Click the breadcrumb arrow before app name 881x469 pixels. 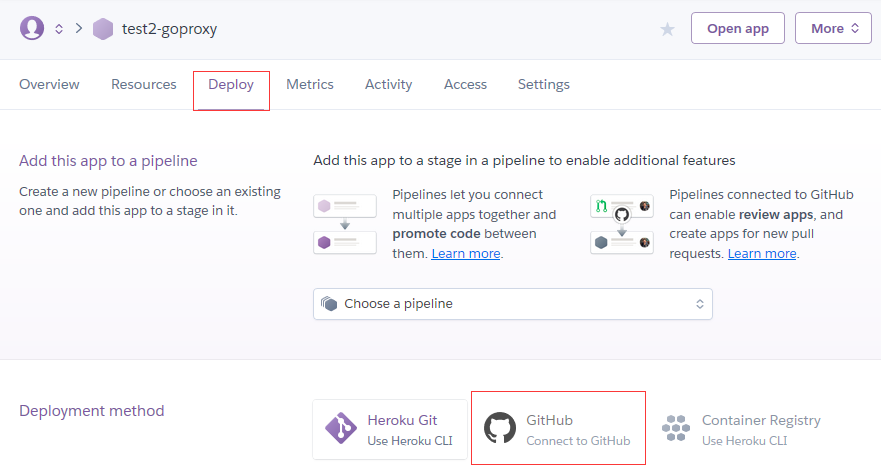pos(79,28)
